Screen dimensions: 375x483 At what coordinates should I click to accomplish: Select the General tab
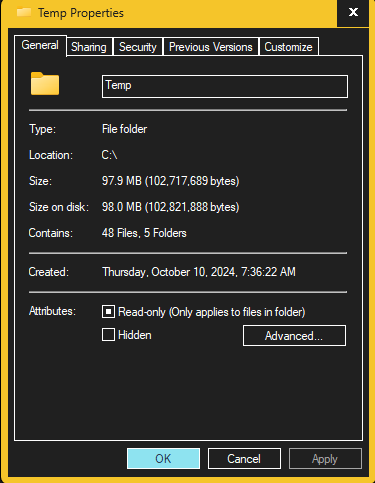40,45
